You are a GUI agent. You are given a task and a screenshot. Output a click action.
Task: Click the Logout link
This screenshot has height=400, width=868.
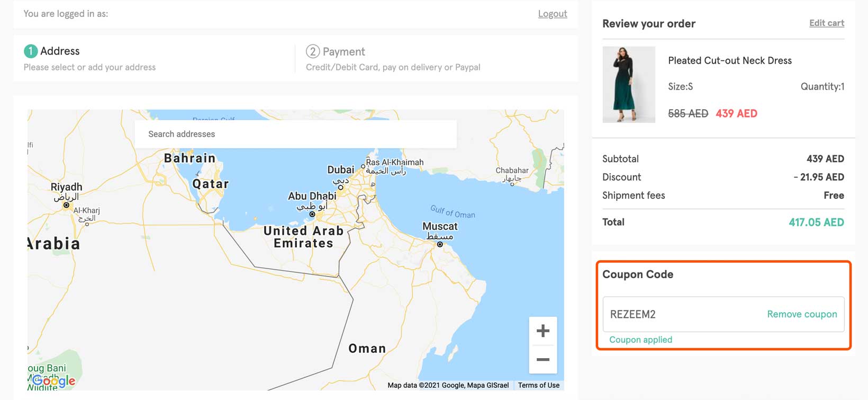pos(552,14)
